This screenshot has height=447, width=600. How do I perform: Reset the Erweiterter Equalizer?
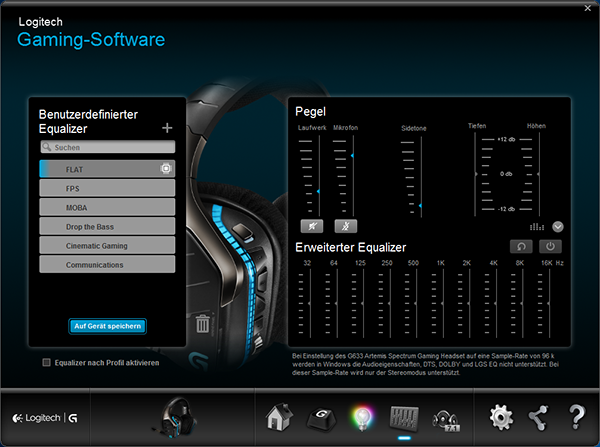[521, 246]
